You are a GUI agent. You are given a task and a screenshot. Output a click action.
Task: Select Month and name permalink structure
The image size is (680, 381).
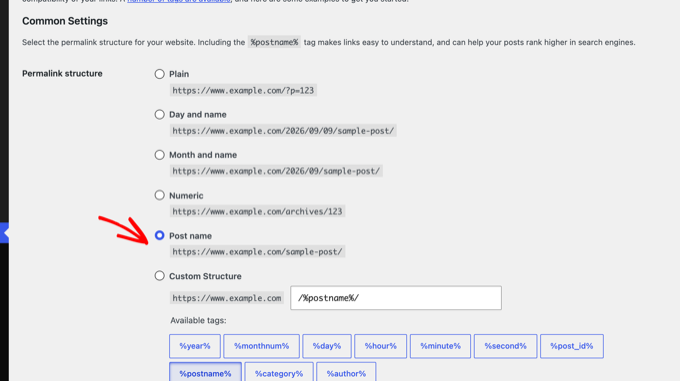160,155
